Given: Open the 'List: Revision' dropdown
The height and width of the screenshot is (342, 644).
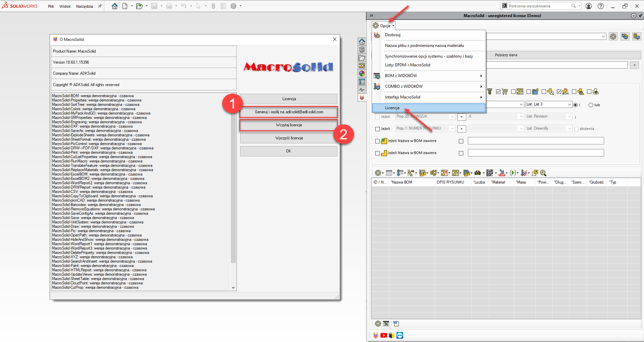Looking at the screenshot, I should [x=569, y=116].
